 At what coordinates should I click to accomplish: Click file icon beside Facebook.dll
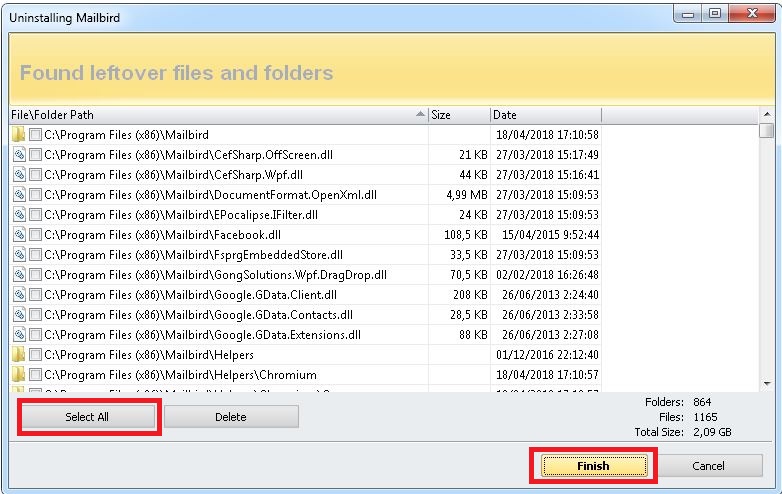click(x=19, y=234)
